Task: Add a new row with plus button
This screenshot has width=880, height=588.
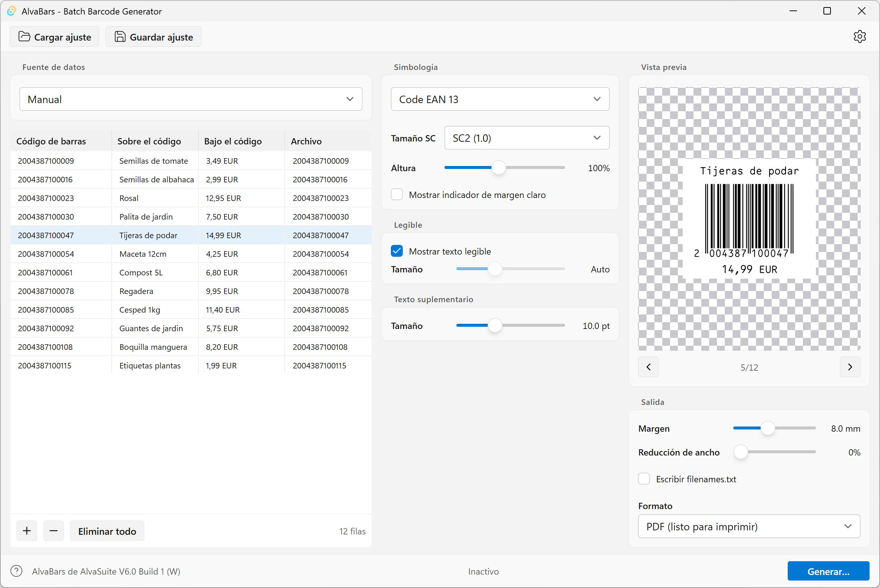Action: coord(27,531)
